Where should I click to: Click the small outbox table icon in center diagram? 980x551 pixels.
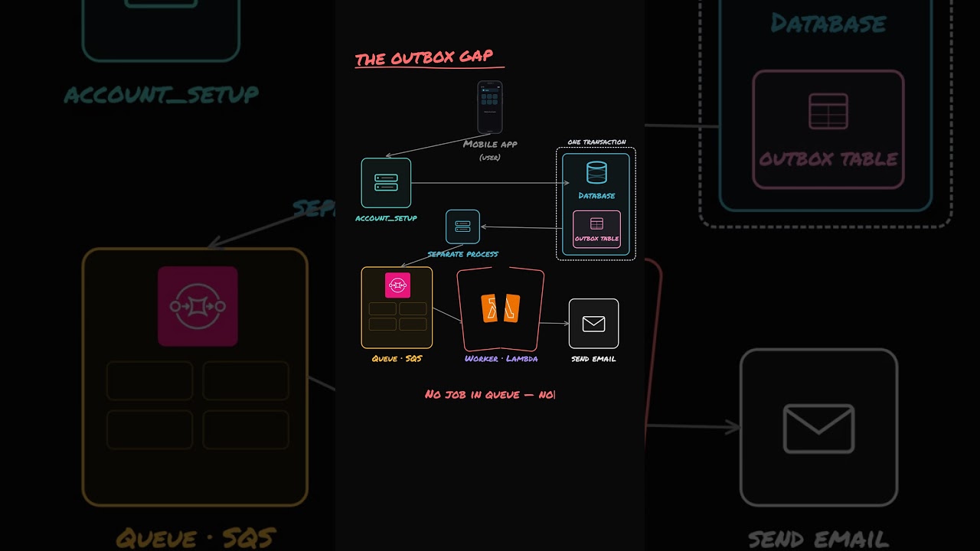click(x=596, y=223)
